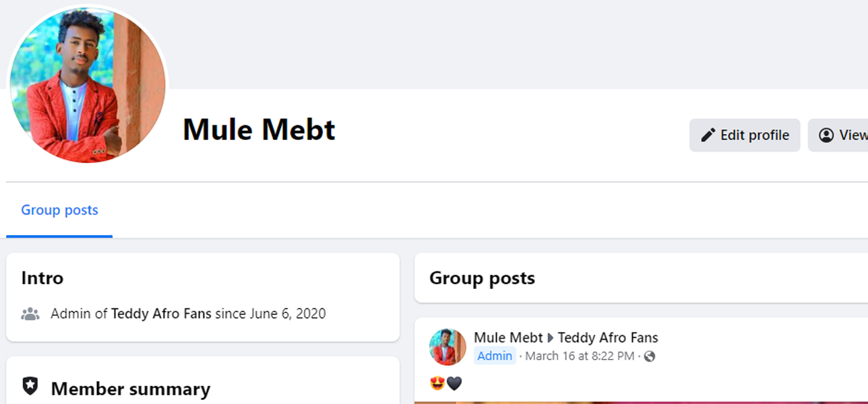Open the large Mule Mebt profile picture
Screen dimensions: 868x404
(x=88, y=86)
